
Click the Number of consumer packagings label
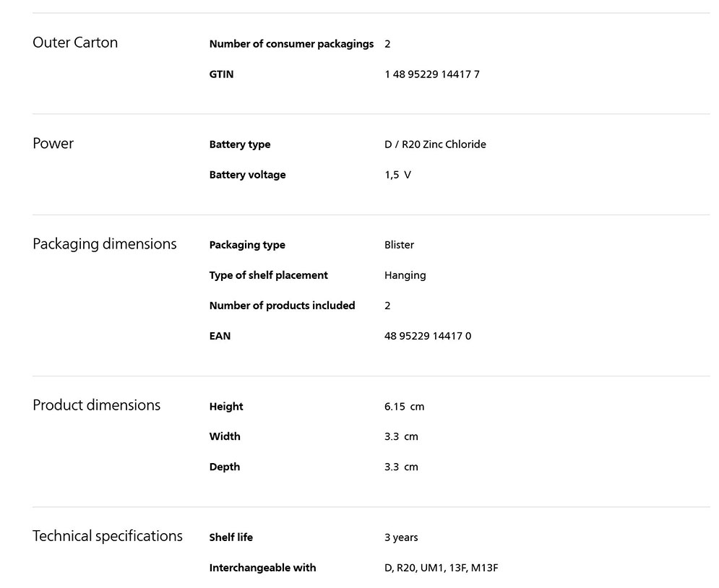291,44
